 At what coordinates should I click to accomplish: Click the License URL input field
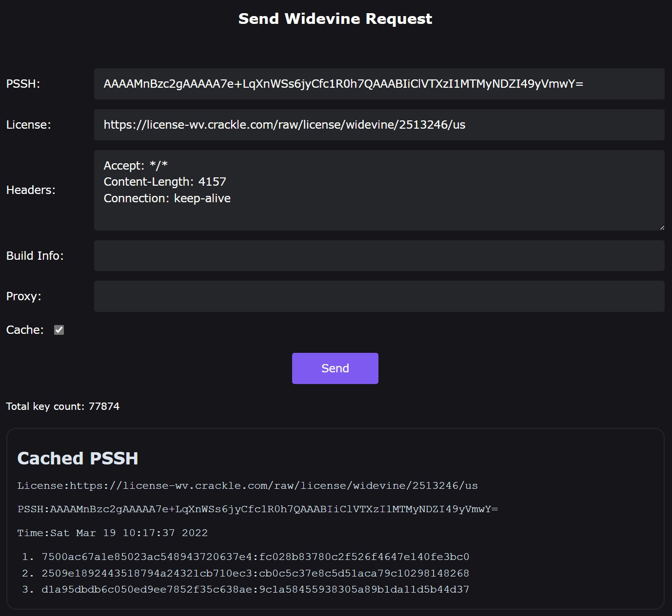pos(379,125)
